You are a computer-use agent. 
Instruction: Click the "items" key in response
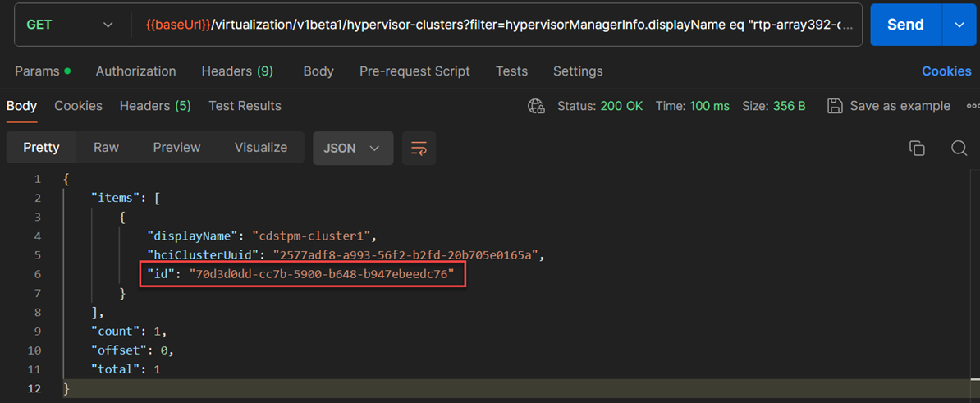(x=116, y=198)
